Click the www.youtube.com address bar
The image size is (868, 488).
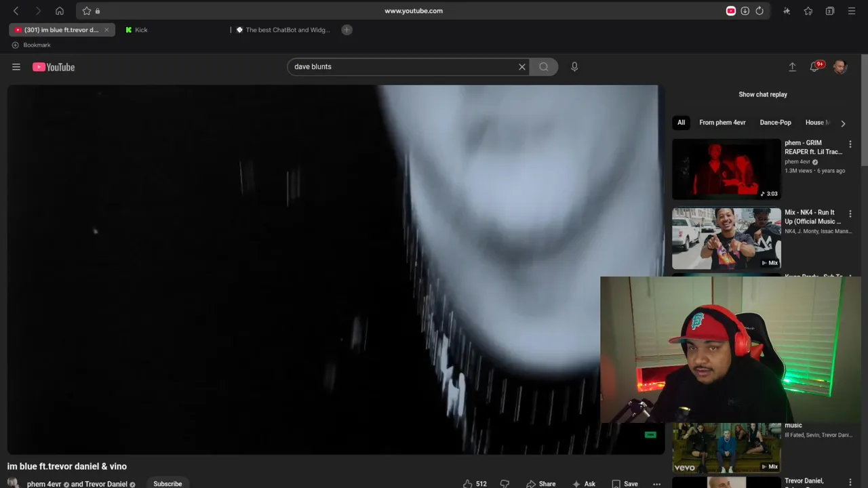click(414, 11)
